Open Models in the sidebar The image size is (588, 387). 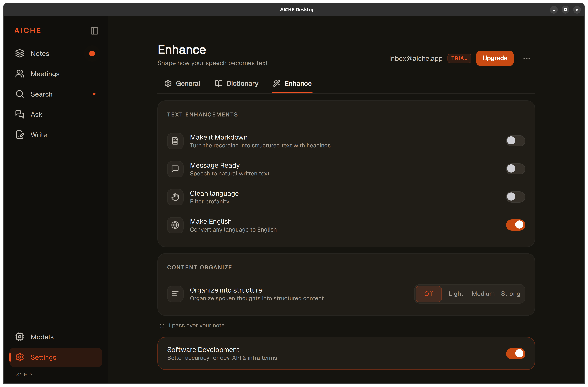56,337
